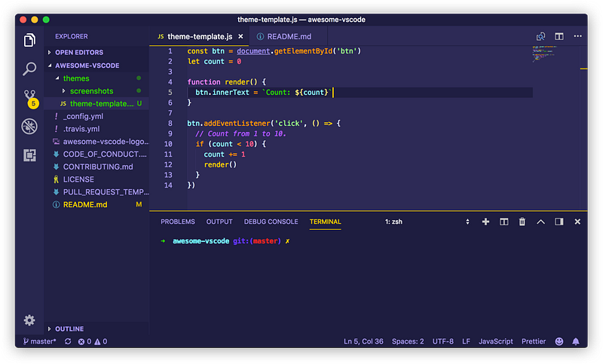Open the Source Control view
603x364 pixels.
click(29, 98)
